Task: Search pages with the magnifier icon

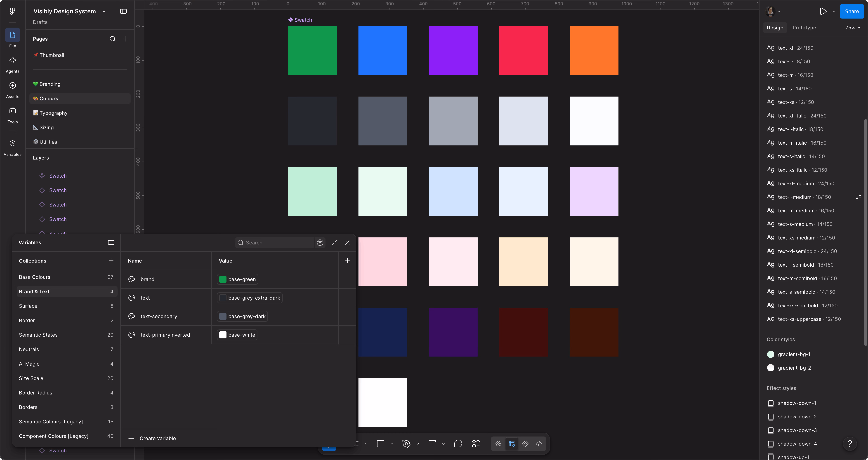Action: tap(113, 39)
